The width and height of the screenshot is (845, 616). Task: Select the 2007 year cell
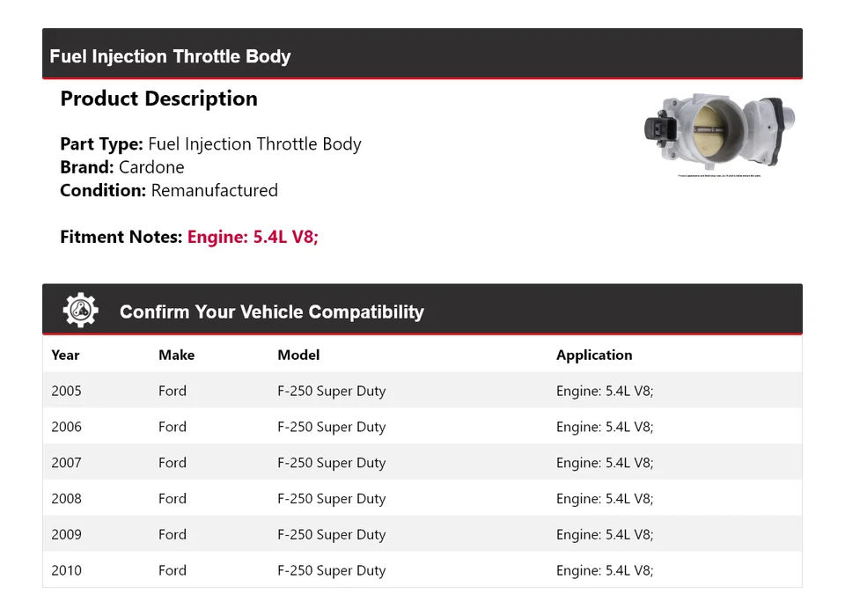(x=67, y=463)
